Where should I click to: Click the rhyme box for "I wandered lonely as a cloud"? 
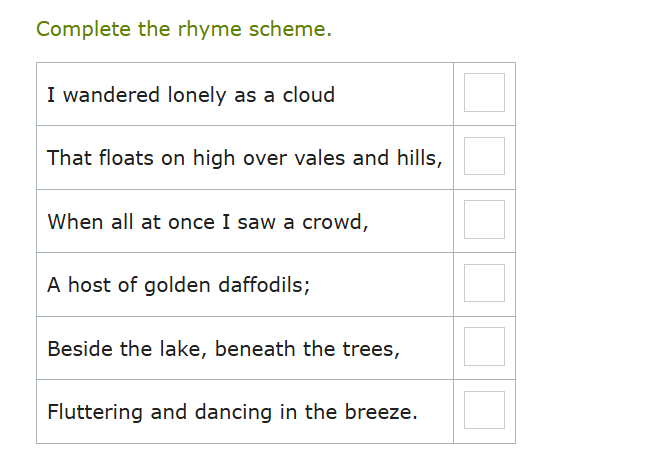coord(484,93)
